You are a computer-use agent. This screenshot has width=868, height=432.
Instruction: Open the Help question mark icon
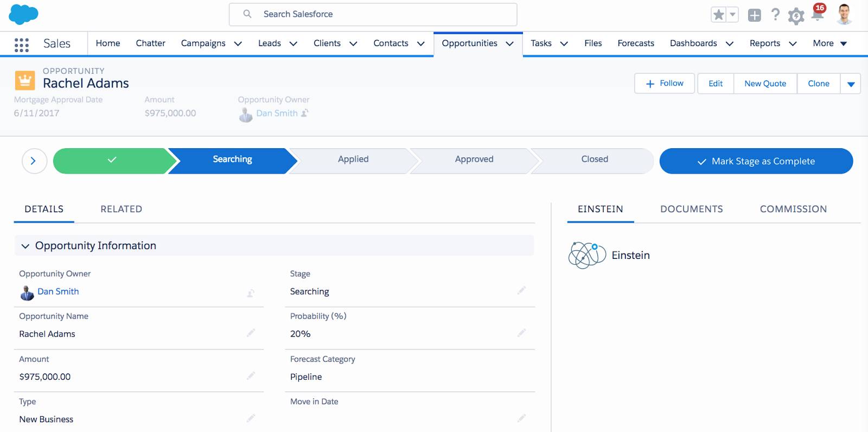click(x=775, y=15)
